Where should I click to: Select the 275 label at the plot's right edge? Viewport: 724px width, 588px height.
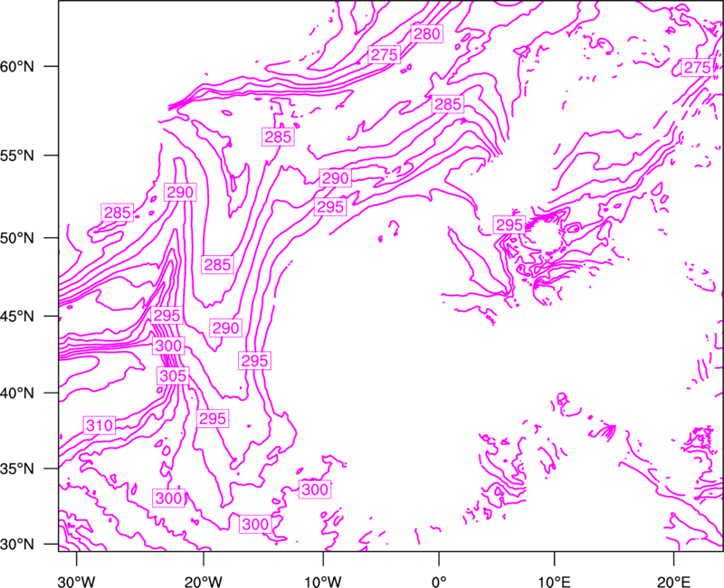[x=697, y=68]
